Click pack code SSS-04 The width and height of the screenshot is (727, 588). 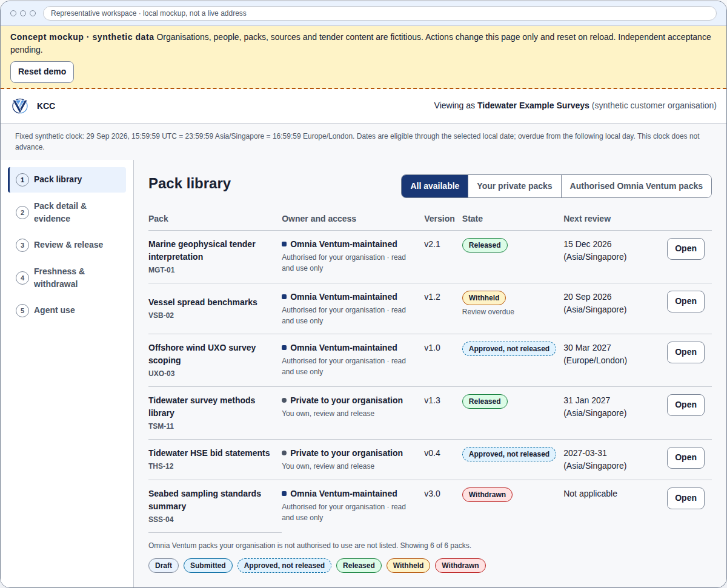click(161, 520)
